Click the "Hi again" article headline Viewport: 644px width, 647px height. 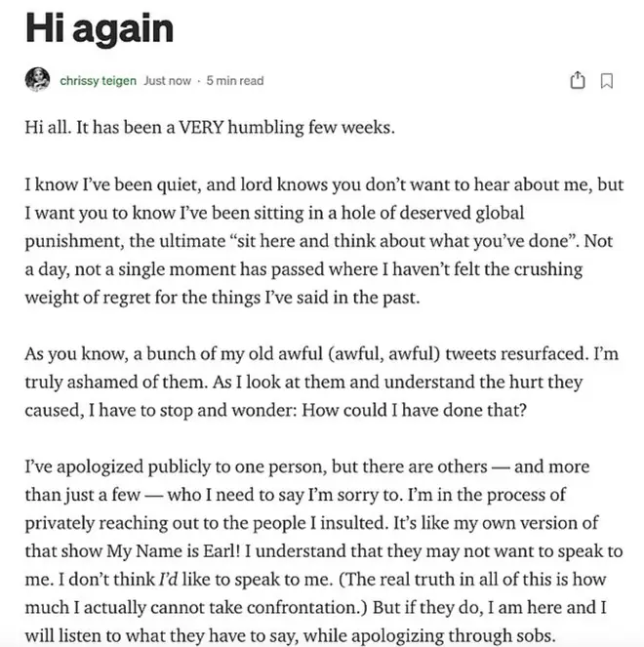click(x=100, y=28)
